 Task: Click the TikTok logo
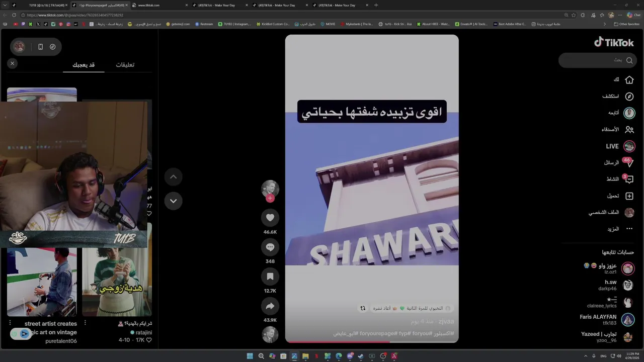(614, 42)
